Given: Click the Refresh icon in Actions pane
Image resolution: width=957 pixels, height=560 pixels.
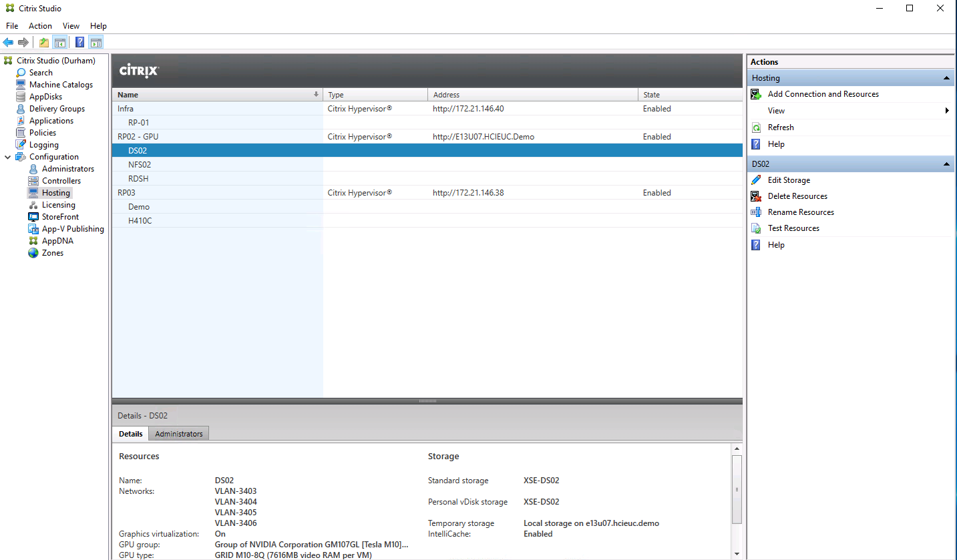Looking at the screenshot, I should tap(756, 127).
